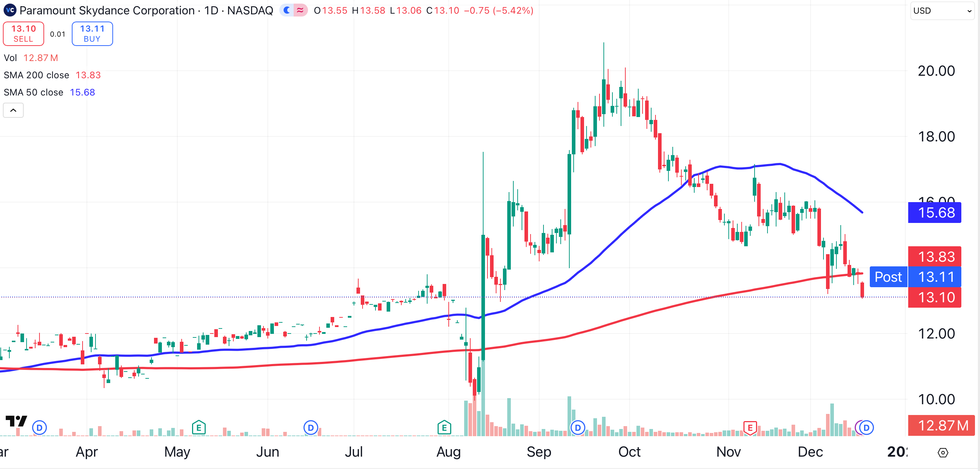Open the USD currency dropdown
The height and width of the screenshot is (471, 980).
942,11
